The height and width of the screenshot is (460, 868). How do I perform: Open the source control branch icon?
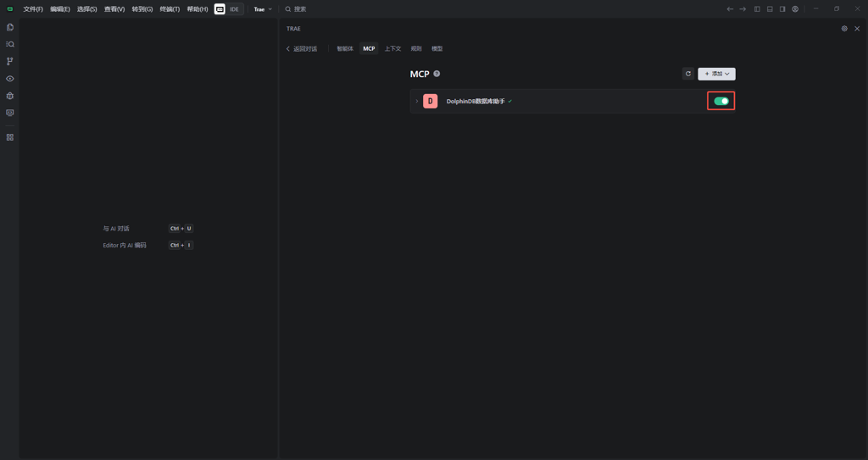coord(10,61)
